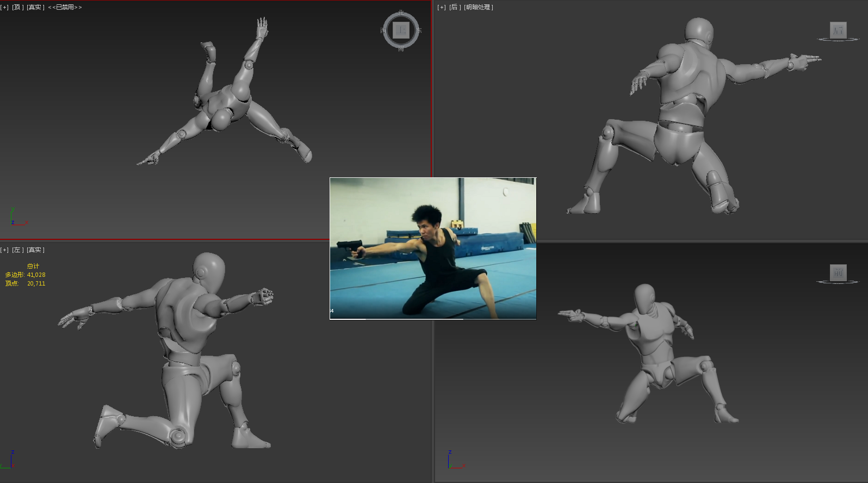Open the [+] general menu of Top viewport
The height and width of the screenshot is (483, 868).
tap(5, 8)
